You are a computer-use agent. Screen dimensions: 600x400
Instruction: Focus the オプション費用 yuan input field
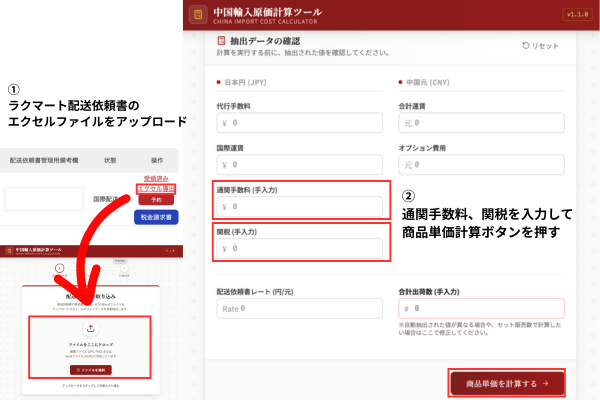point(481,165)
